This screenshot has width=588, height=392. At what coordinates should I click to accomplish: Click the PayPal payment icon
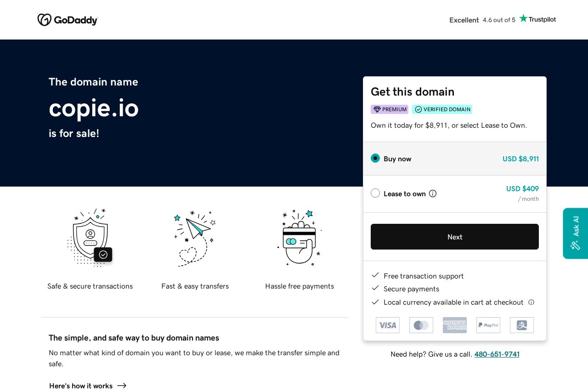488,325
